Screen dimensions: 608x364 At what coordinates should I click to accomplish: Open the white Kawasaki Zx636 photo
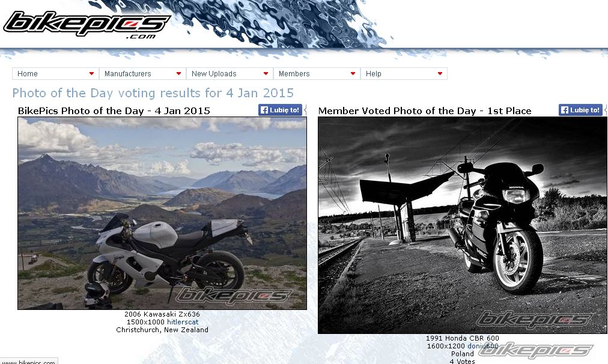pos(162,213)
